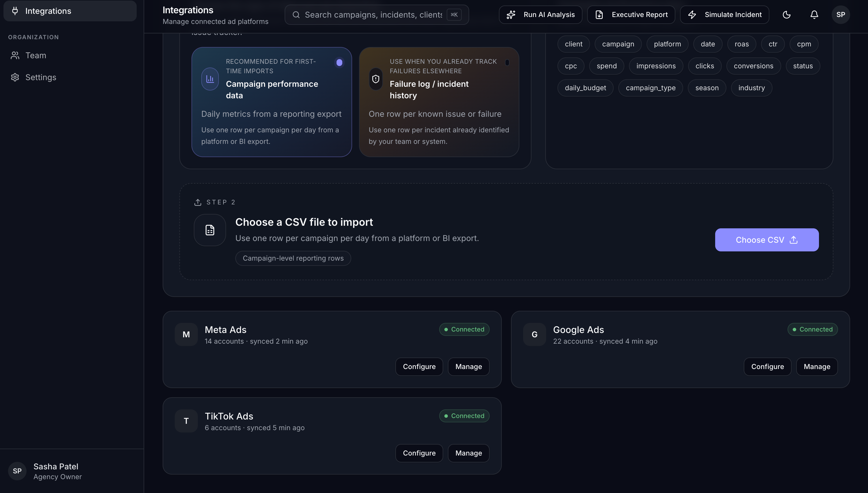Image resolution: width=868 pixels, height=493 pixels.
Task: Open Integrations in the sidebar
Action: [70, 11]
